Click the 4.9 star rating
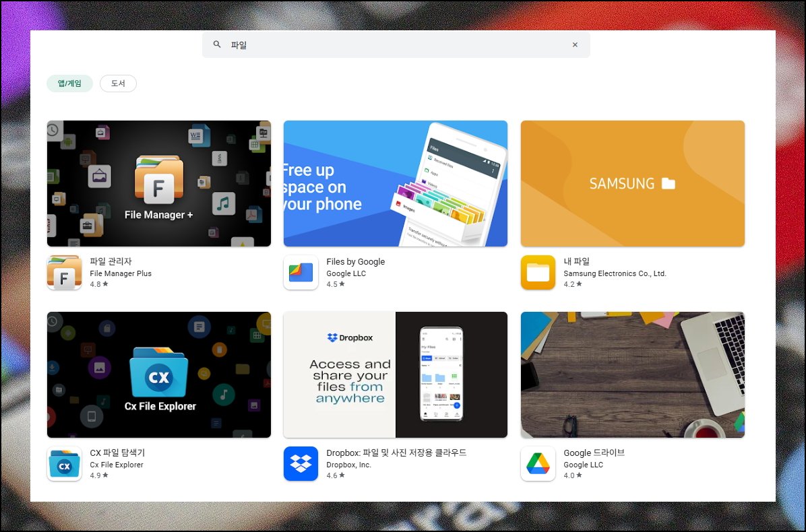This screenshot has width=806, height=532. [99, 475]
